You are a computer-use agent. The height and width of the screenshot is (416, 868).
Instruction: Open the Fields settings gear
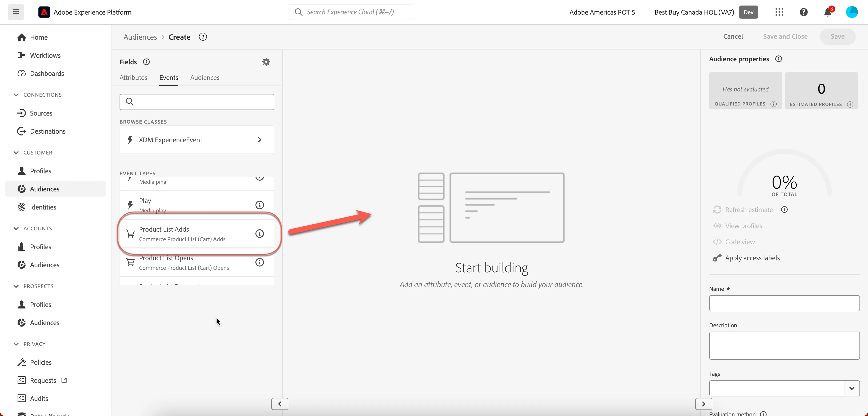tap(266, 62)
